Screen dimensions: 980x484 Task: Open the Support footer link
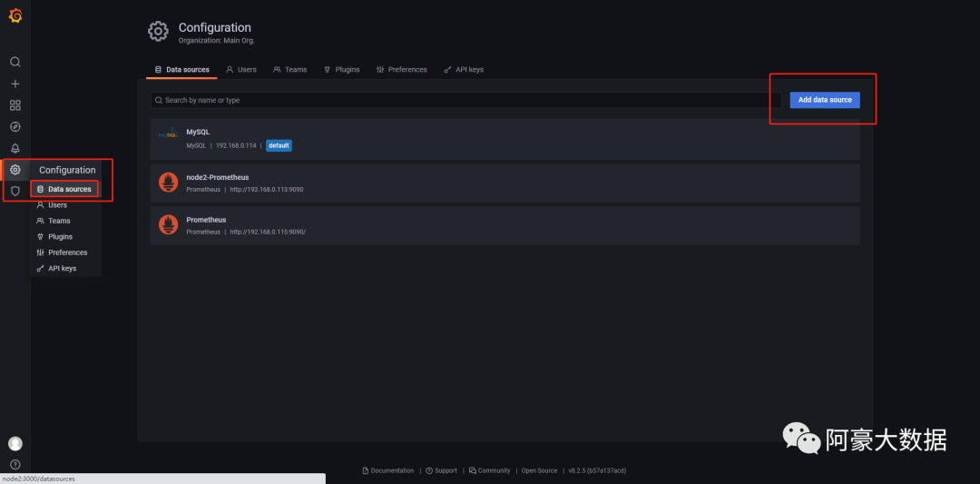click(442, 470)
